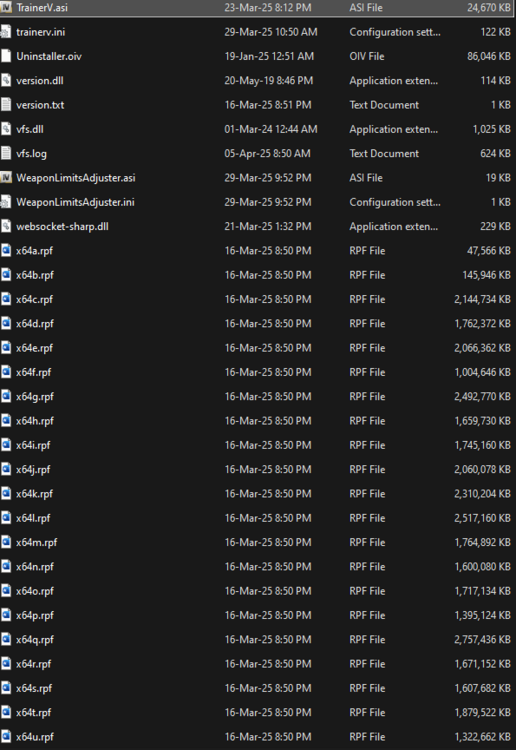Select the Uninstaller.oiv file icon
This screenshot has width=516, height=750.
[6, 56]
